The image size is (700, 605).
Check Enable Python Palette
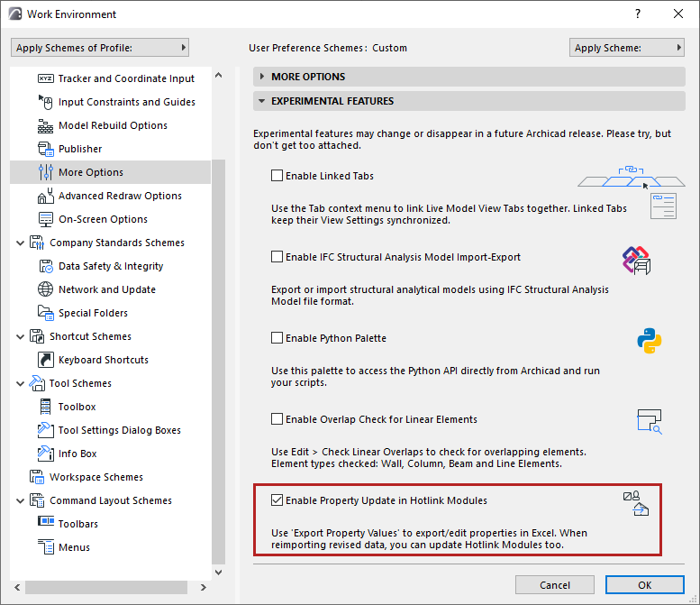[x=277, y=337]
